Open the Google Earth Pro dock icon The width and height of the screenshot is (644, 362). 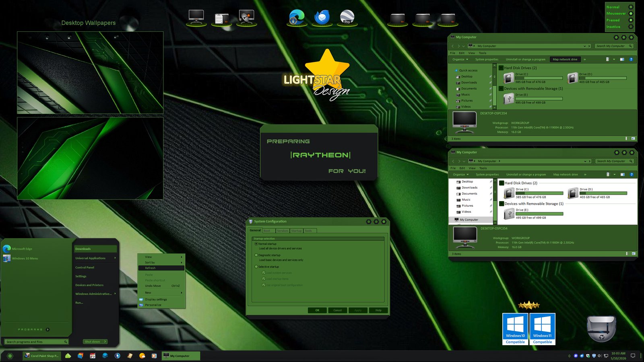(x=347, y=17)
